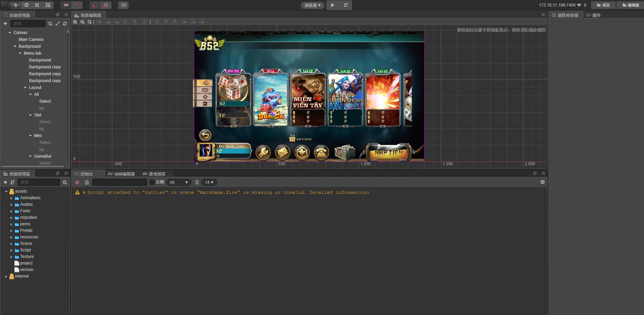Zoom in the scene editor

(x=75, y=22)
